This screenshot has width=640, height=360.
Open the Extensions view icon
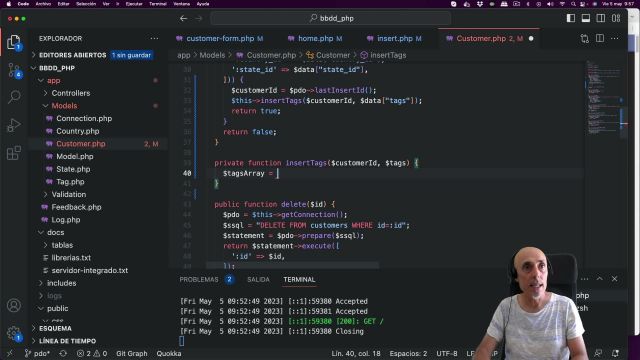(13, 153)
